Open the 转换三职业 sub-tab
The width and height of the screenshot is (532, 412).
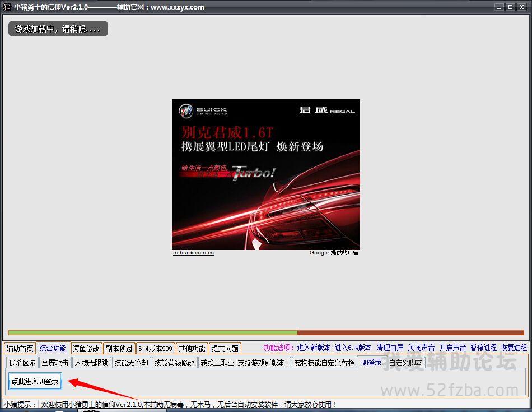[x=244, y=363]
